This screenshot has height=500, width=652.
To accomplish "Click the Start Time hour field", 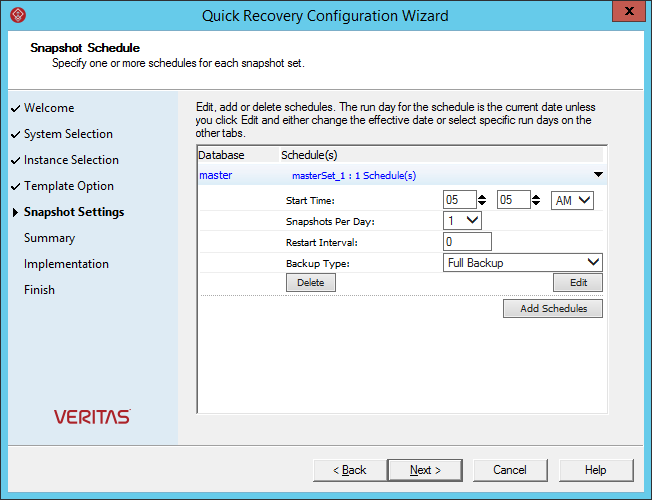I will [459, 200].
